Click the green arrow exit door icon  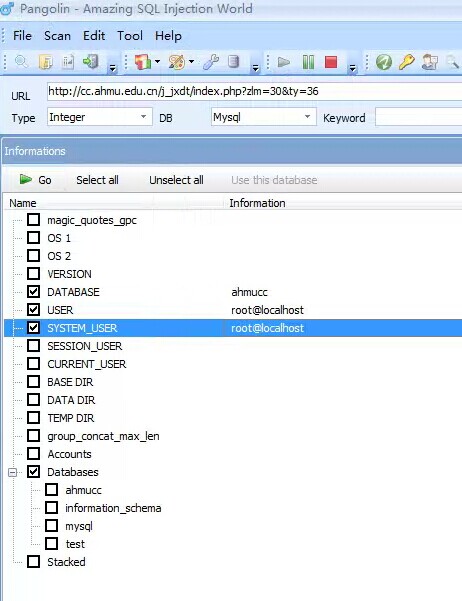tap(91, 62)
